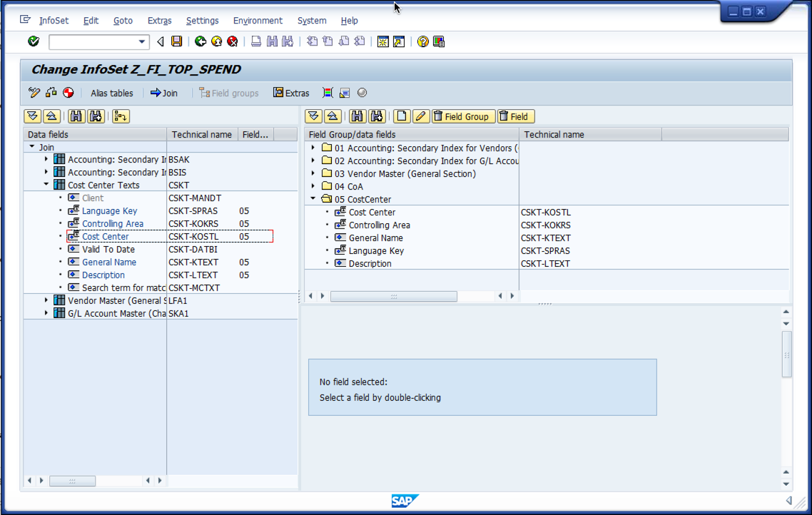Click the Alias tables button
The width and height of the screenshot is (812, 515).
click(112, 93)
